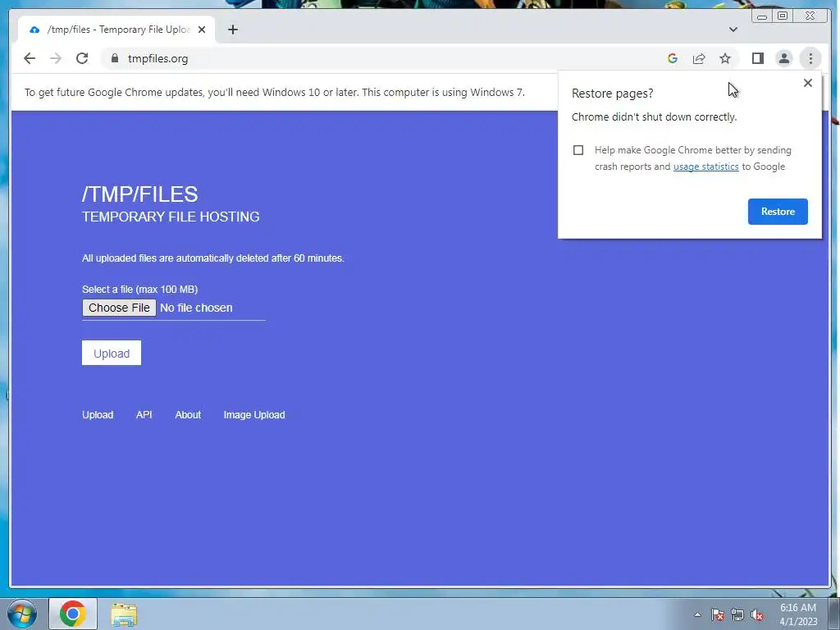Open Windows Explorer from the taskbar

pyautogui.click(x=124, y=614)
